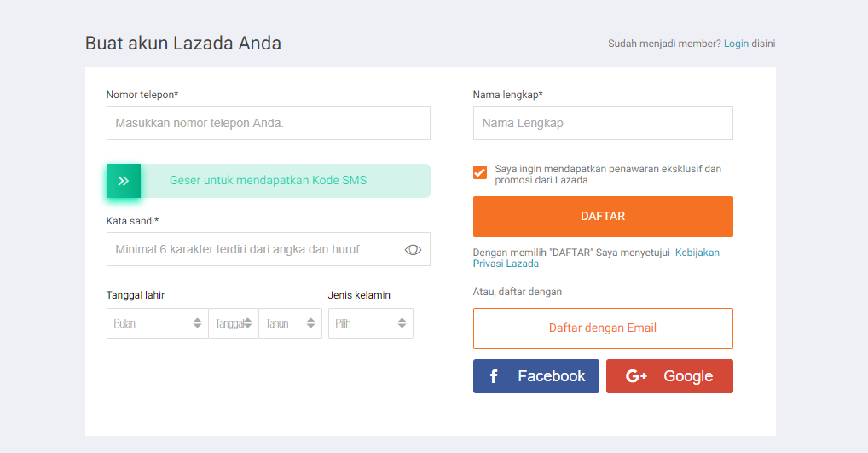Screen dimensions: 868x453
Task: Click the Geser untuk mendapatkan Kode SMS track
Action: 269,181
